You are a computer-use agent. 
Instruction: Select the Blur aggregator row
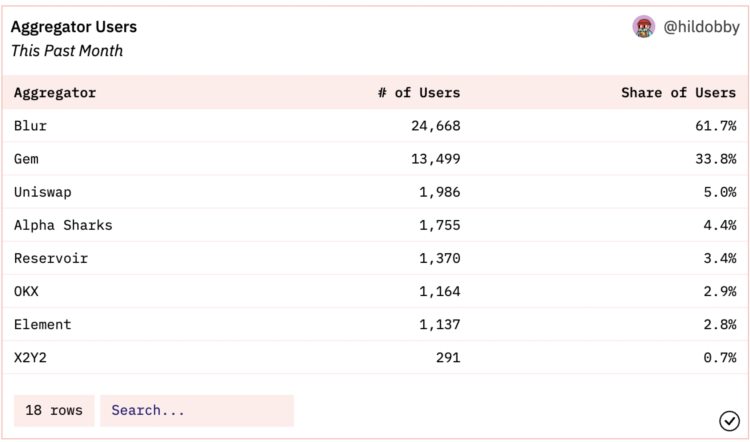tap(31, 126)
